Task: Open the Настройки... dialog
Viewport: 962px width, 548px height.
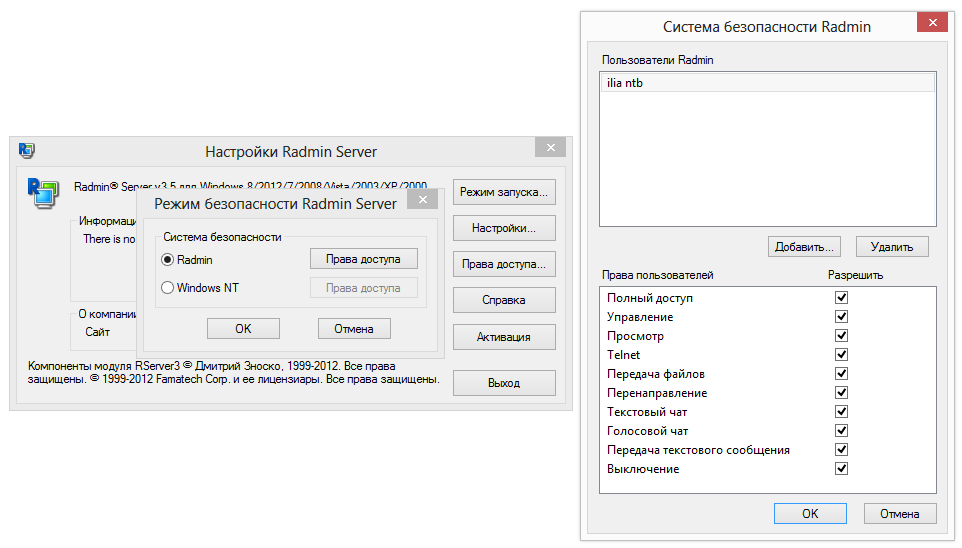Action: pos(504,229)
